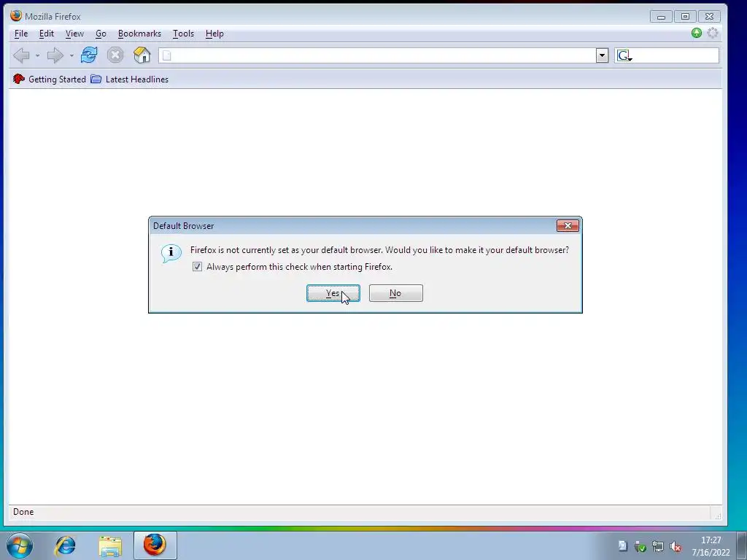Reload the page with Refresh icon
Screen dimensions: 747x560
pos(89,55)
